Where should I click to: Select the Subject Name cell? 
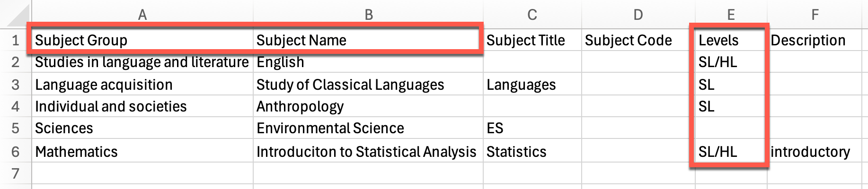[368, 40]
